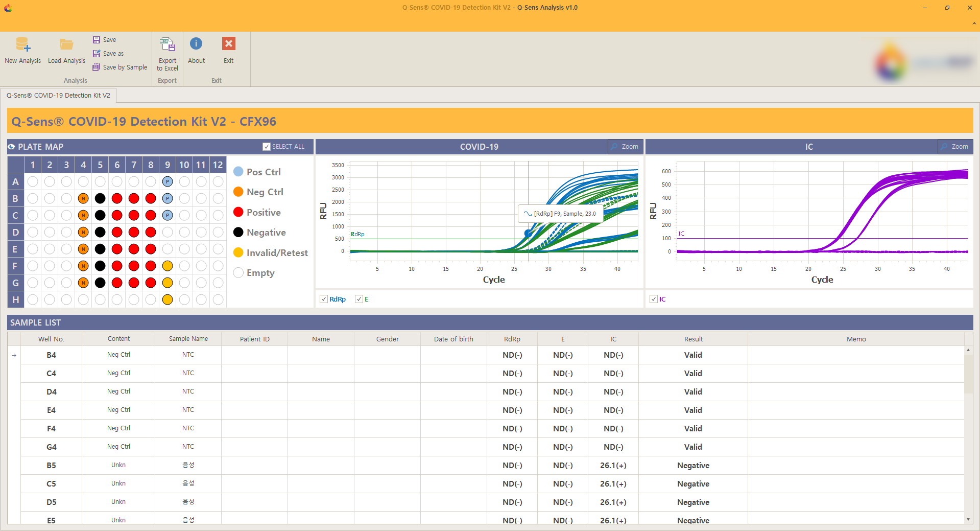Select the Q-Sens COVID-19 Detection Kit V2 tab
Viewport: 980px width, 531px height.
pos(58,96)
